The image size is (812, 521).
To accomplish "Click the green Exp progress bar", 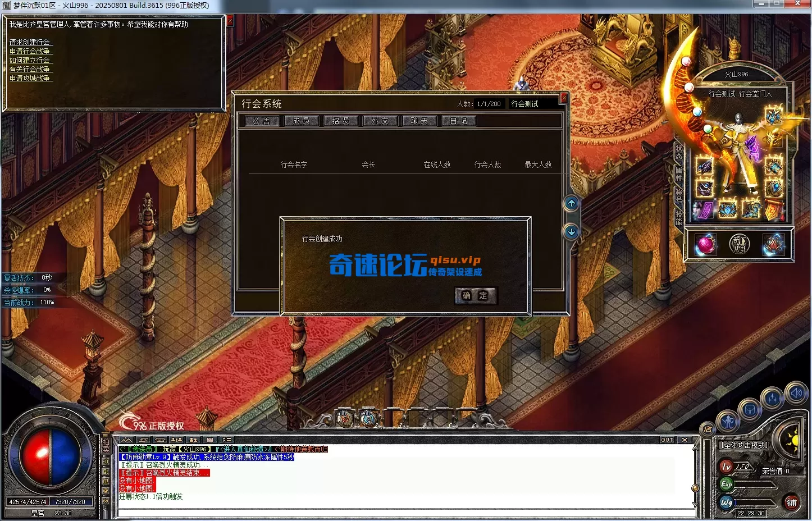I will tap(752, 485).
